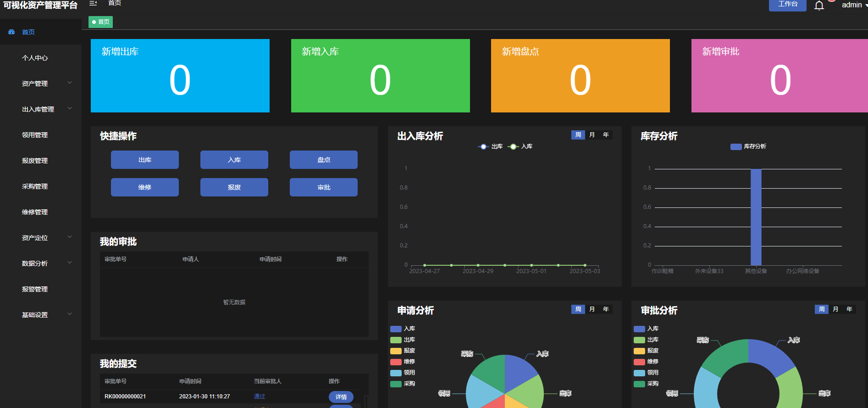The image size is (868, 408).
Task: Click the 其他设备 bar in 库存分析
Action: point(756,217)
